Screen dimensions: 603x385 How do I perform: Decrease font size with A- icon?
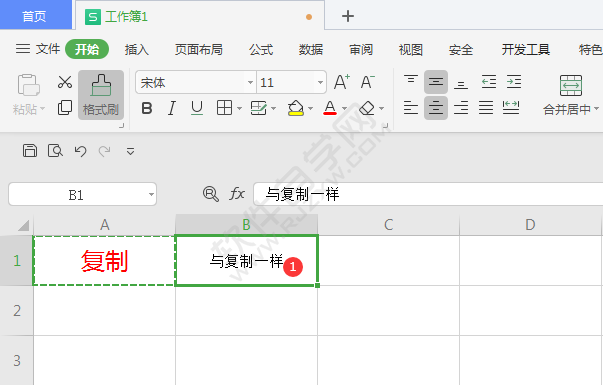[x=367, y=82]
